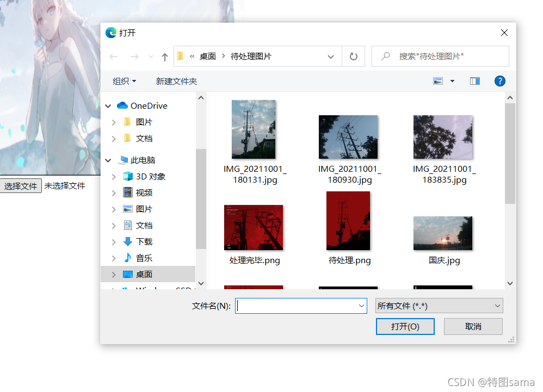This screenshot has width=543, height=392.
Task: Open the 下载 downloads folder
Action: [144, 241]
